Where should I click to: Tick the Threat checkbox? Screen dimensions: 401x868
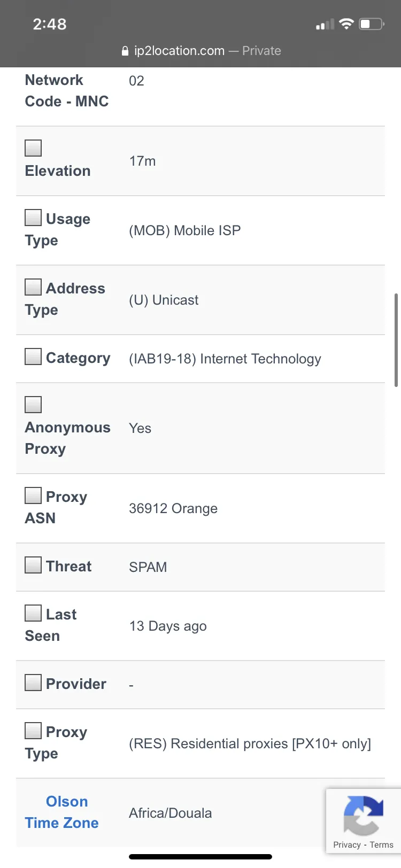33,565
